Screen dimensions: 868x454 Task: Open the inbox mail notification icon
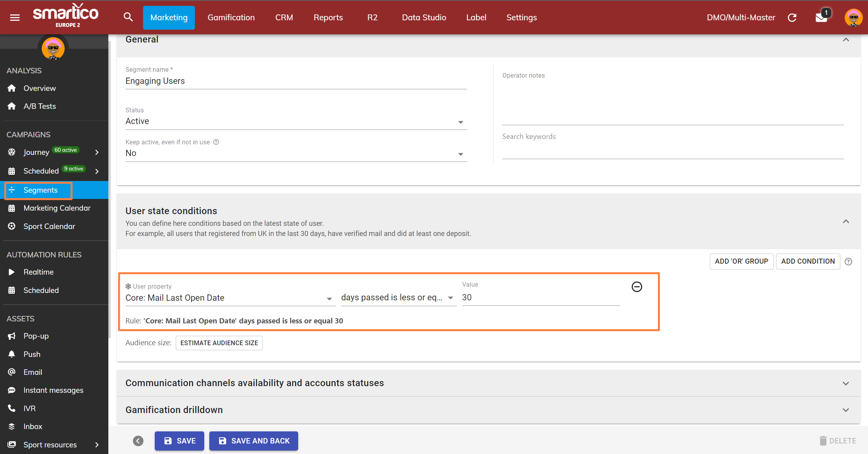tap(821, 18)
